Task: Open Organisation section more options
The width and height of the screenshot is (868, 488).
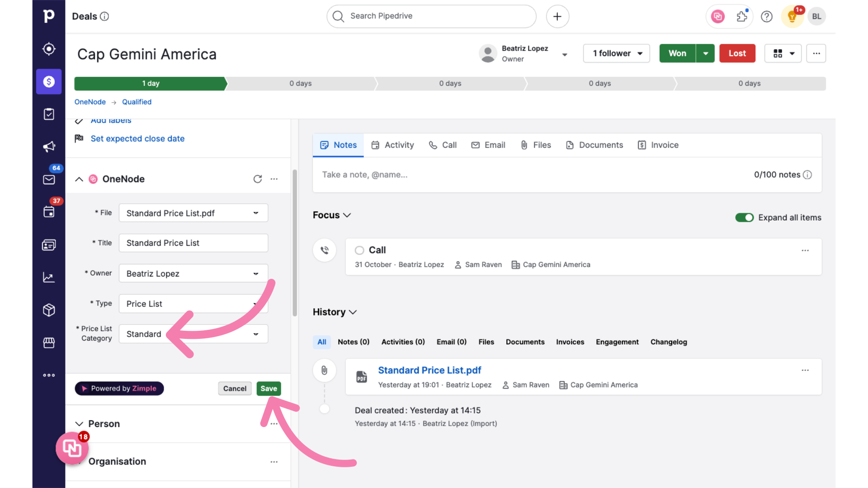Action: 274,462
